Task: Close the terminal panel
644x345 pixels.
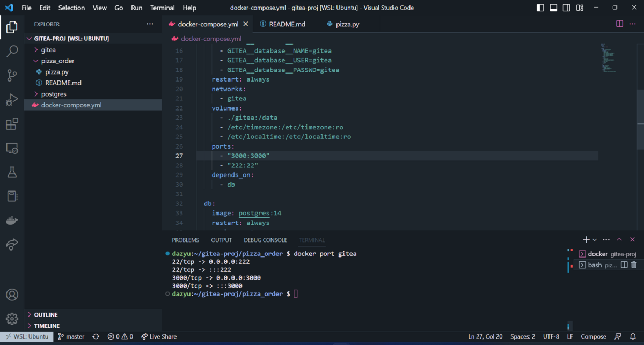Action: coord(633,240)
